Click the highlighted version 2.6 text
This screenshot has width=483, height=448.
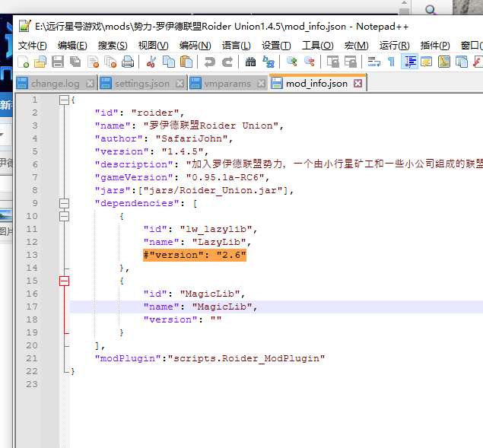[195, 256]
